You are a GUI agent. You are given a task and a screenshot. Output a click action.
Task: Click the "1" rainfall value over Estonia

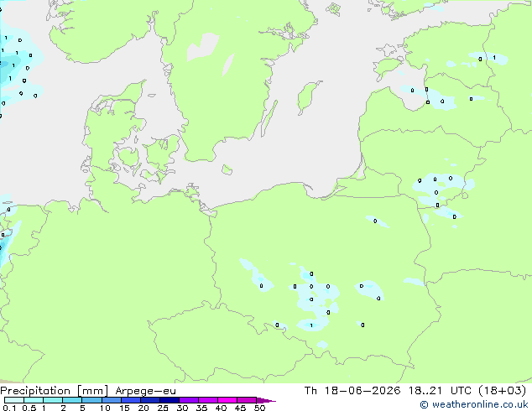tap(494, 58)
